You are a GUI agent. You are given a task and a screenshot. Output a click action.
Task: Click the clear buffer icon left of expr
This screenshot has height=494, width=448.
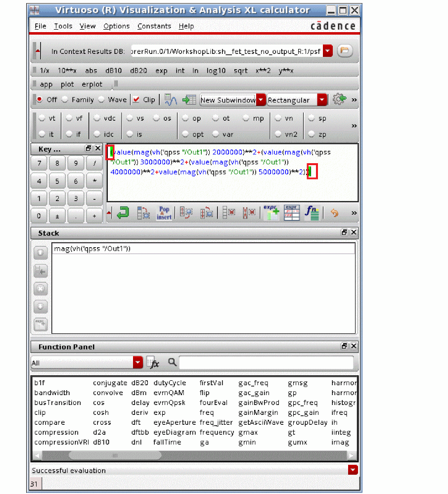point(249,213)
